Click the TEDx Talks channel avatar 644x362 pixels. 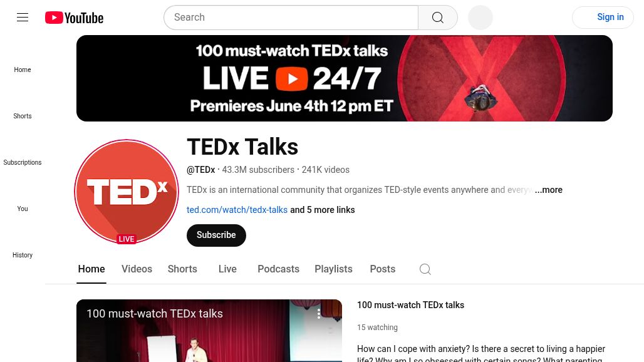click(x=127, y=192)
